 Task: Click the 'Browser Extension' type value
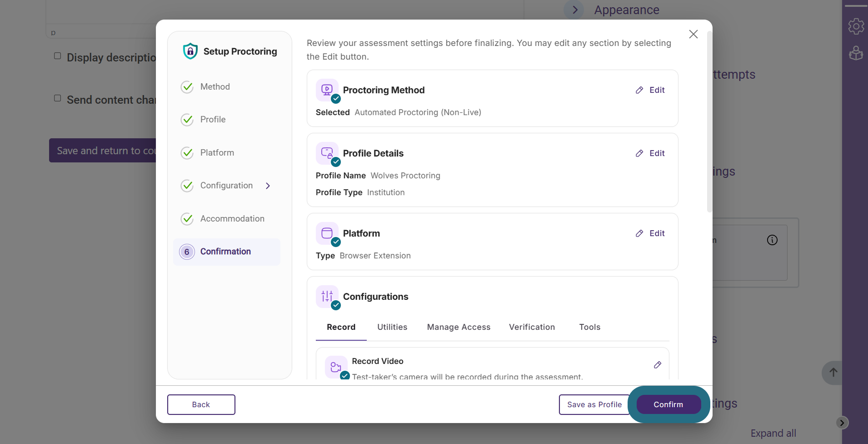pyautogui.click(x=375, y=256)
